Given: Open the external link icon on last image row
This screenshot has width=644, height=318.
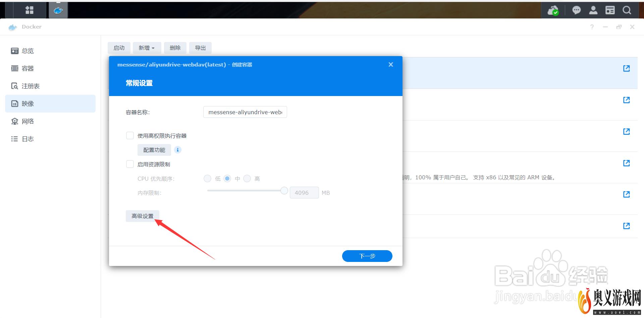Looking at the screenshot, I should pos(626,226).
